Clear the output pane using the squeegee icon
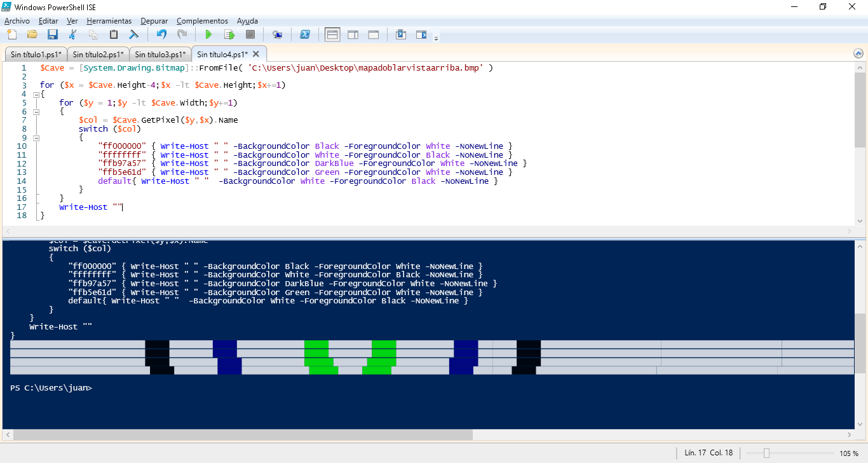This screenshot has height=463, width=868. tap(133, 34)
